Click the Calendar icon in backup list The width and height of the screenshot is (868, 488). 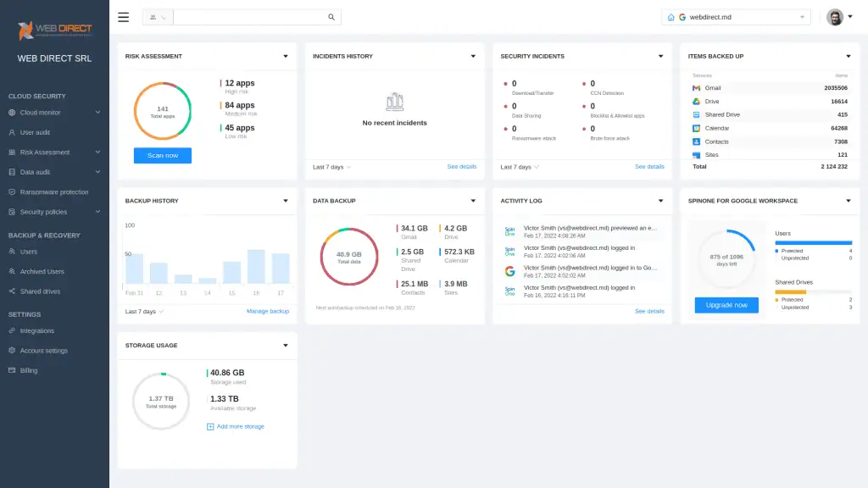tap(696, 129)
